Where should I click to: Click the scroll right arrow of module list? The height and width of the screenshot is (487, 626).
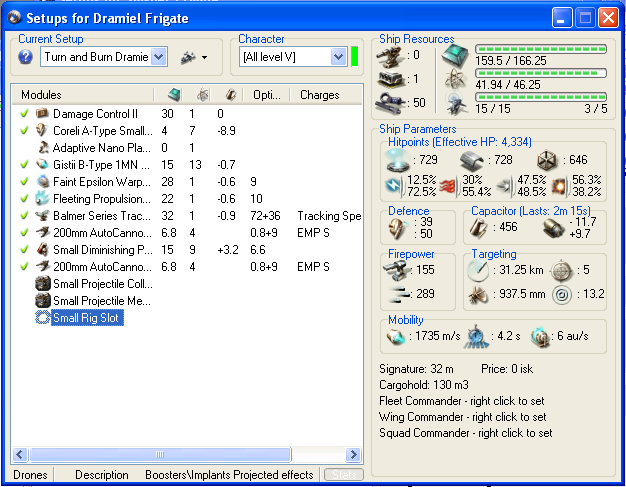point(353,454)
